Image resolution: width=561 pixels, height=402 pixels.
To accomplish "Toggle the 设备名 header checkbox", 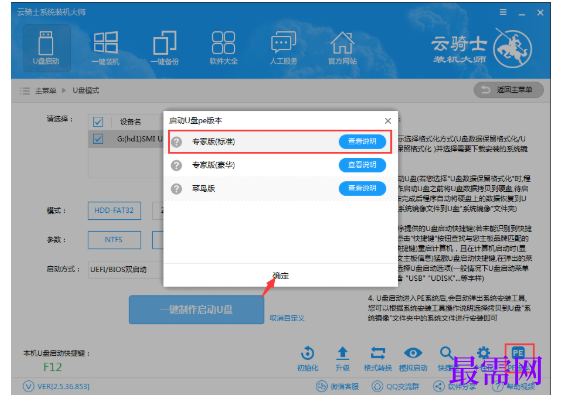I will pos(98,122).
